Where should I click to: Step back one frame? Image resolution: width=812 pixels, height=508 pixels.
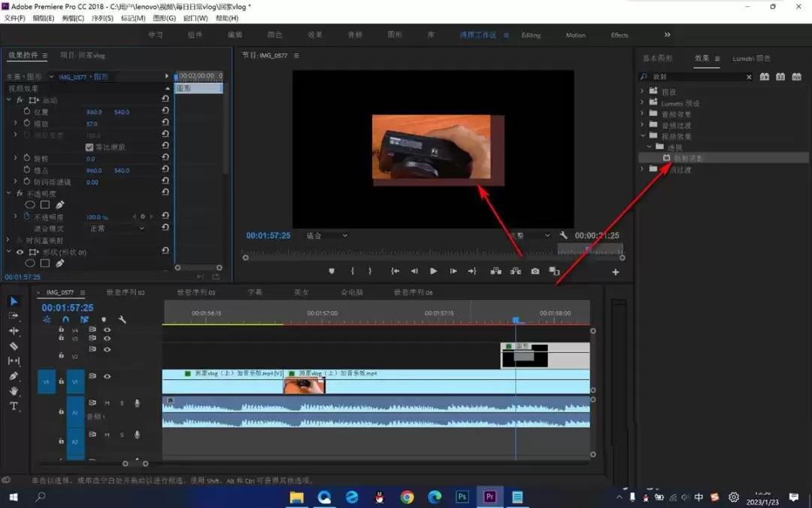pyautogui.click(x=414, y=271)
